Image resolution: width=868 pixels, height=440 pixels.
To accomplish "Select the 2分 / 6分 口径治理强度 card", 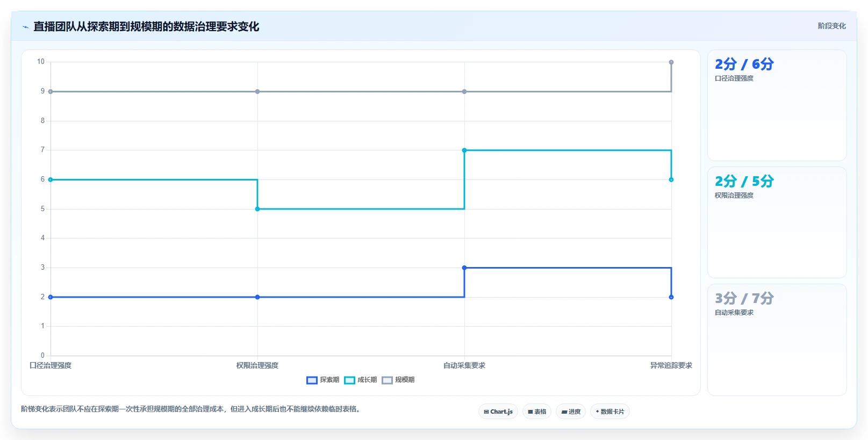I will point(777,105).
